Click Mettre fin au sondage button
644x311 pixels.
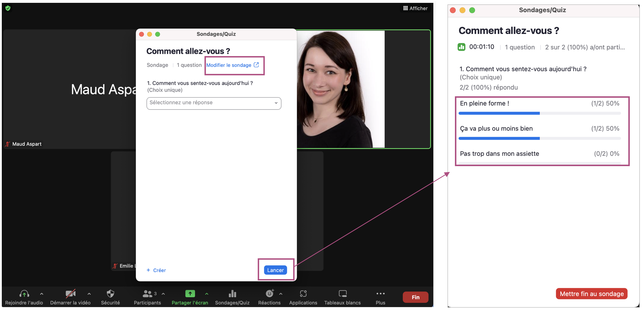pyautogui.click(x=591, y=294)
